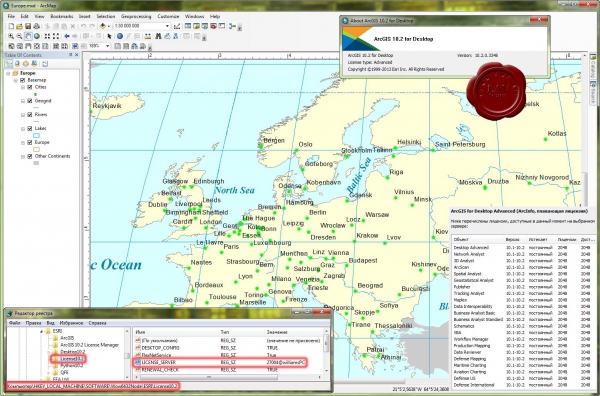Open the Add Data dropdown arrow

[x=109, y=26]
